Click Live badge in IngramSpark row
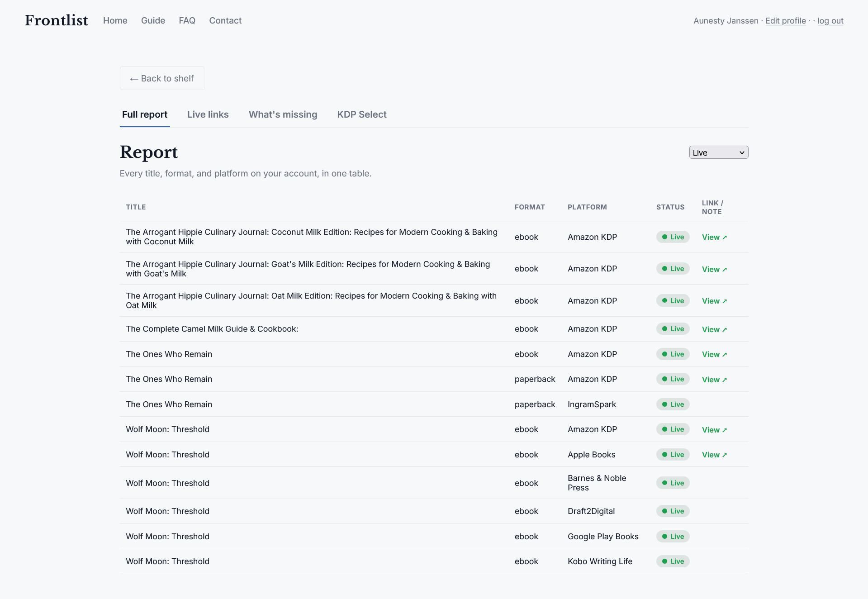 (673, 404)
